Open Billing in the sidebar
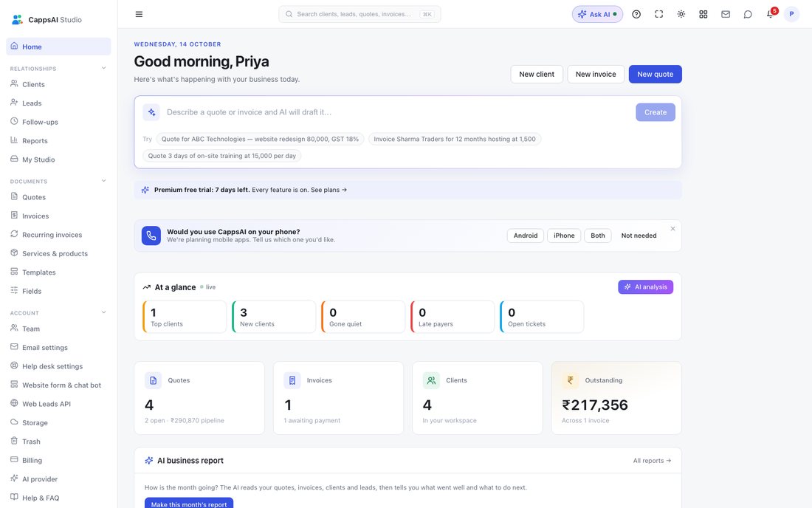812x508 pixels. click(x=58, y=460)
